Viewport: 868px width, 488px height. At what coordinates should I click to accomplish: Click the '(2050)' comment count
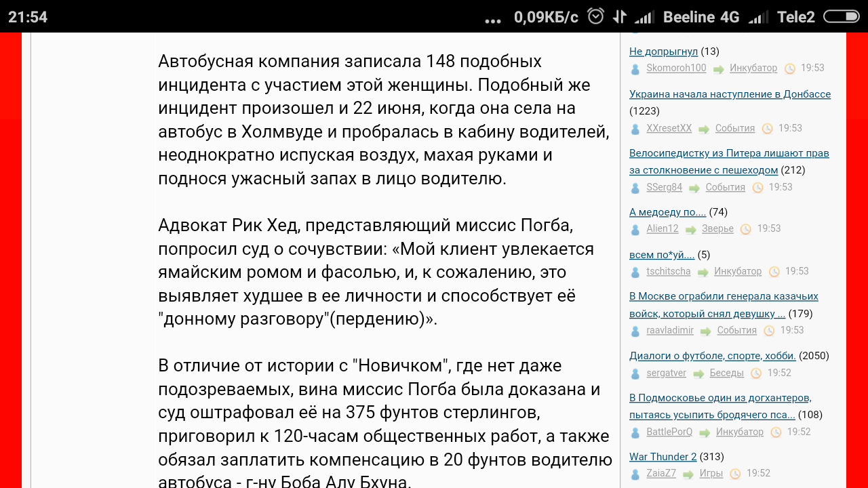coord(814,356)
